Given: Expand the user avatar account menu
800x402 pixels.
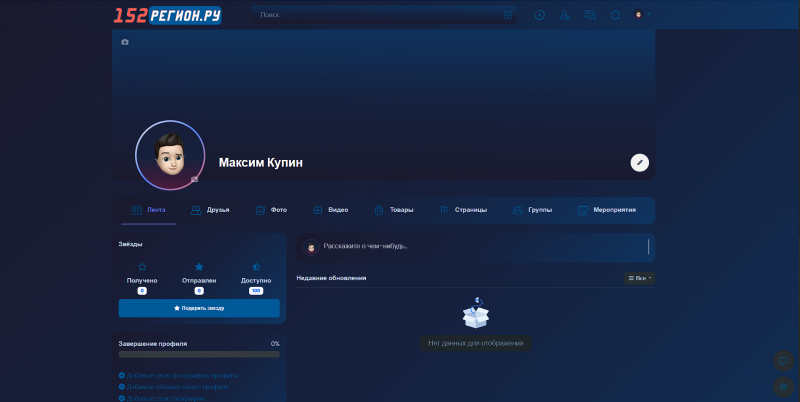Looking at the screenshot, I should coord(641,14).
